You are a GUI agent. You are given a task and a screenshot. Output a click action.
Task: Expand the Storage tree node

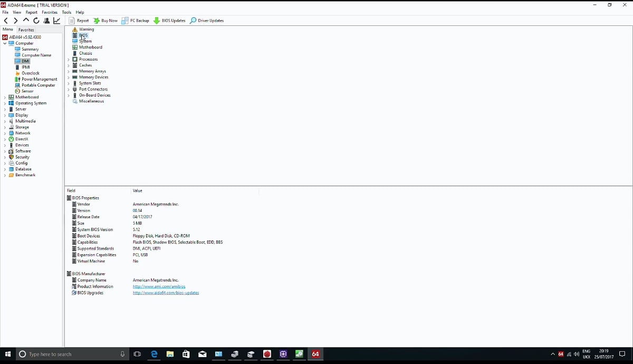pos(5,127)
